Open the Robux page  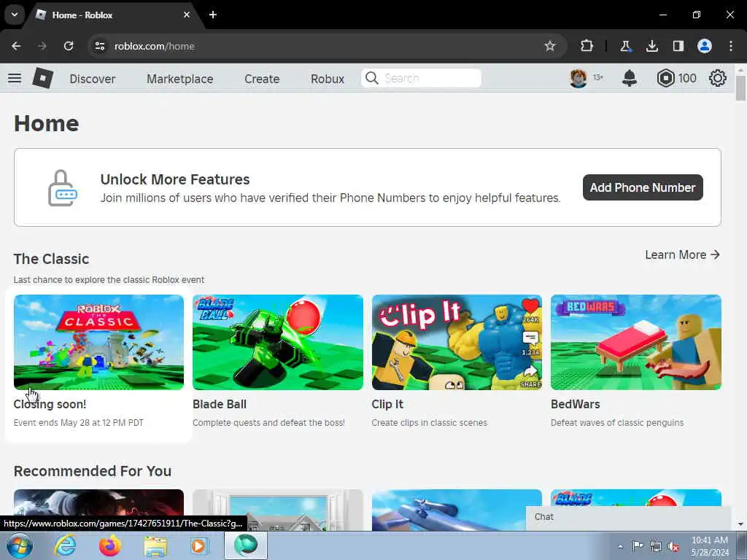(328, 79)
